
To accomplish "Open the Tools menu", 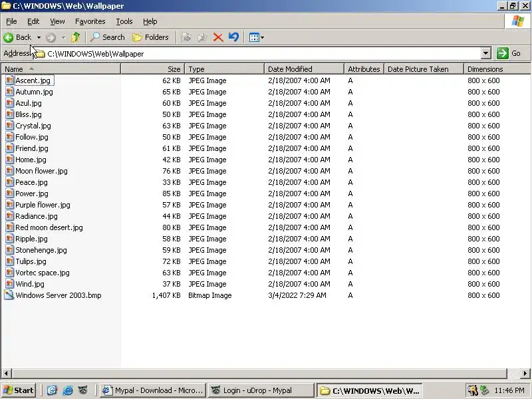I will (x=124, y=21).
